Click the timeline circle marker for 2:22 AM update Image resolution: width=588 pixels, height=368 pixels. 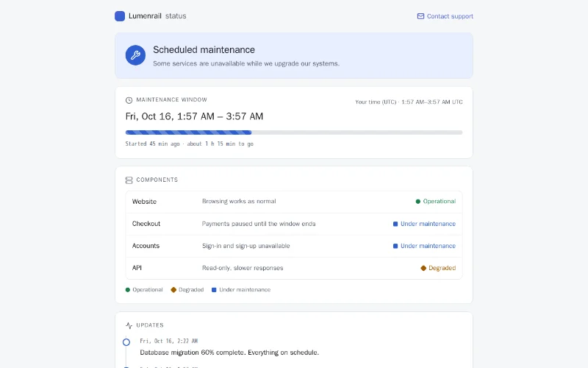coord(126,342)
